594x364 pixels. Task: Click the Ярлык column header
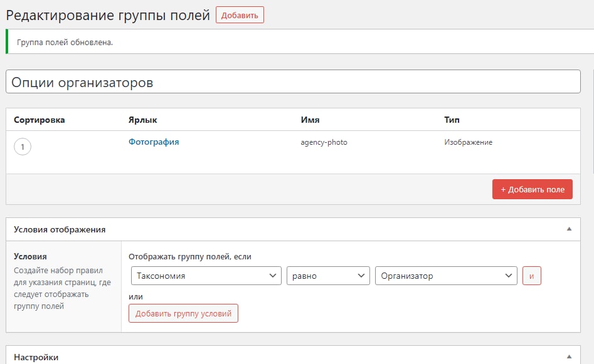(x=142, y=120)
